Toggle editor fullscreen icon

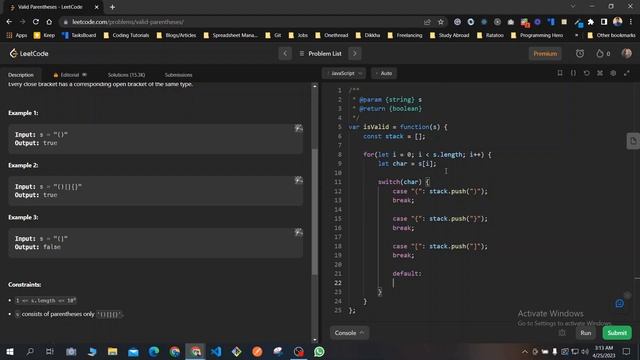point(627,73)
